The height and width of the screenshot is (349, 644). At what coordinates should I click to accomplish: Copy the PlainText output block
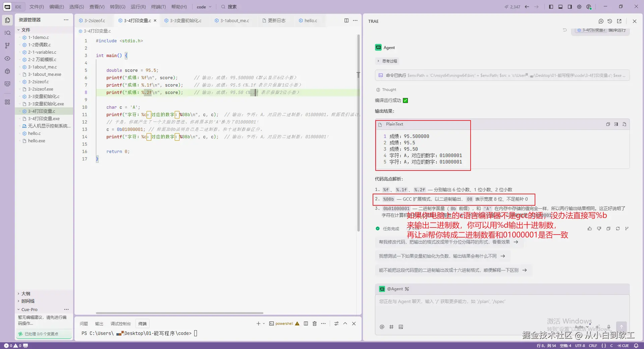[x=608, y=124]
